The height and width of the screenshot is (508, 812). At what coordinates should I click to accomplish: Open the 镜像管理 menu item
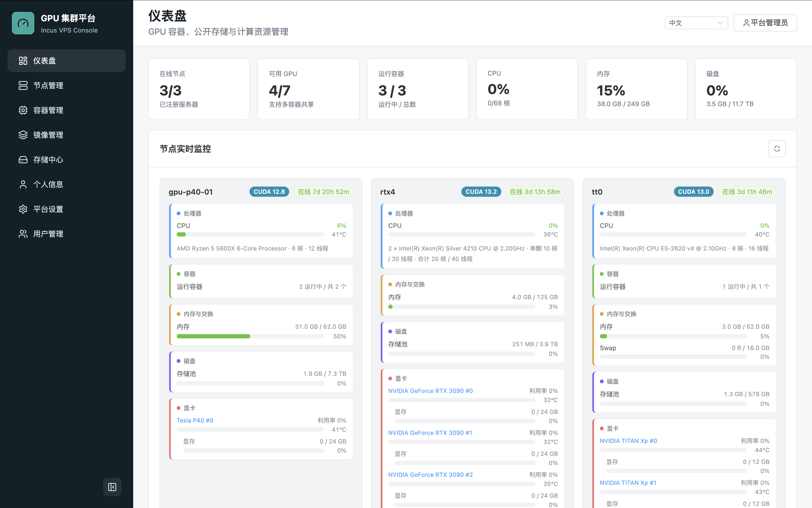[66, 135]
